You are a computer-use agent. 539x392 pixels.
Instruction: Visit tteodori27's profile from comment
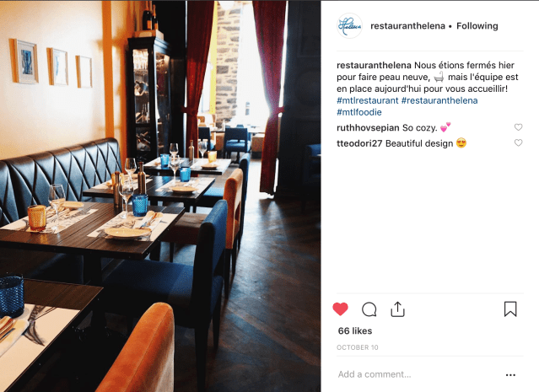[359, 143]
